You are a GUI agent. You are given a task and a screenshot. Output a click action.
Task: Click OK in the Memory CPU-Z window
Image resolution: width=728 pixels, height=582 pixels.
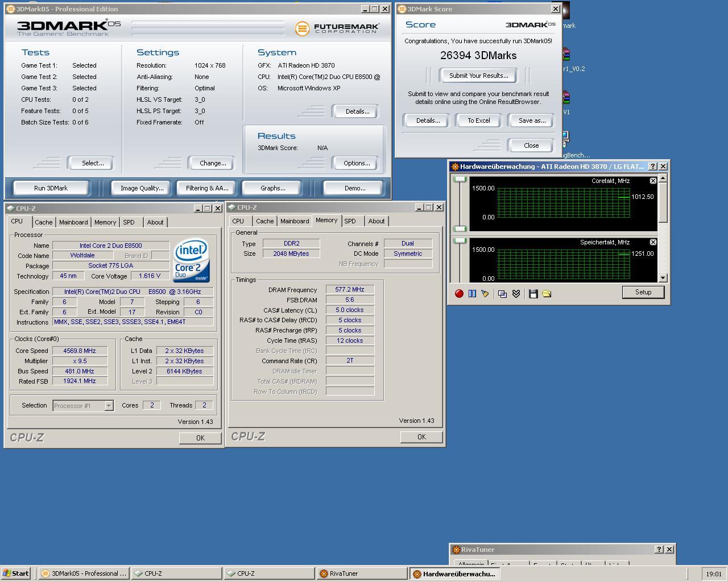point(421,437)
